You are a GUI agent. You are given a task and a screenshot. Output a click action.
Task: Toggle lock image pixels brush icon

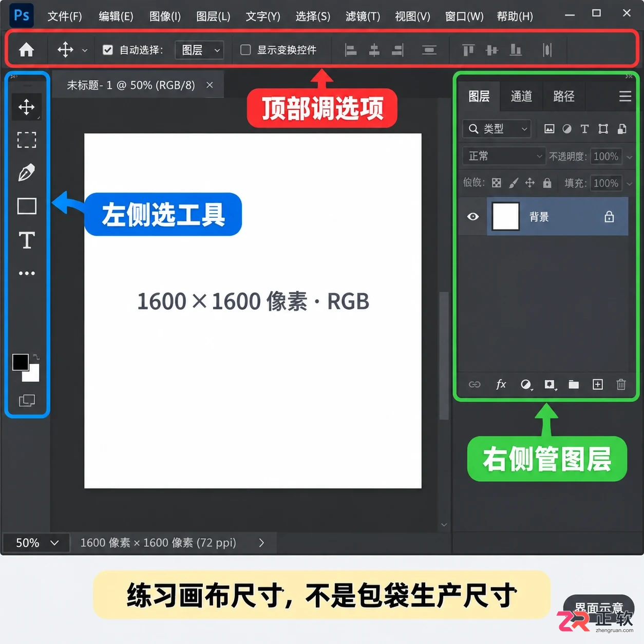514,183
